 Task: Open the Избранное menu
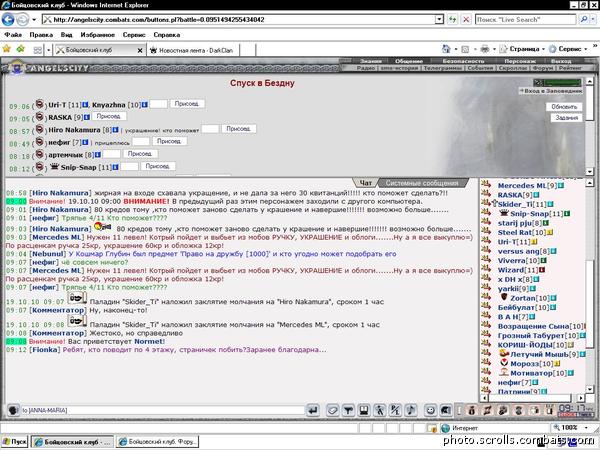coord(98,34)
